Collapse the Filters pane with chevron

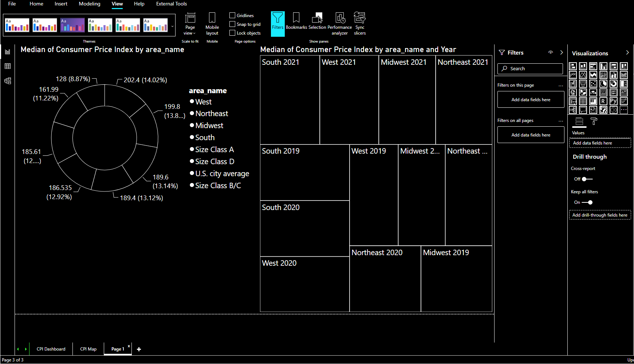562,52
